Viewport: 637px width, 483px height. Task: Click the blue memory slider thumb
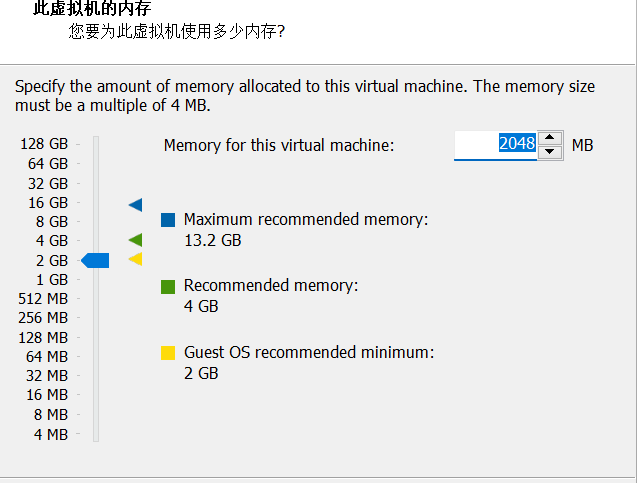pos(95,260)
